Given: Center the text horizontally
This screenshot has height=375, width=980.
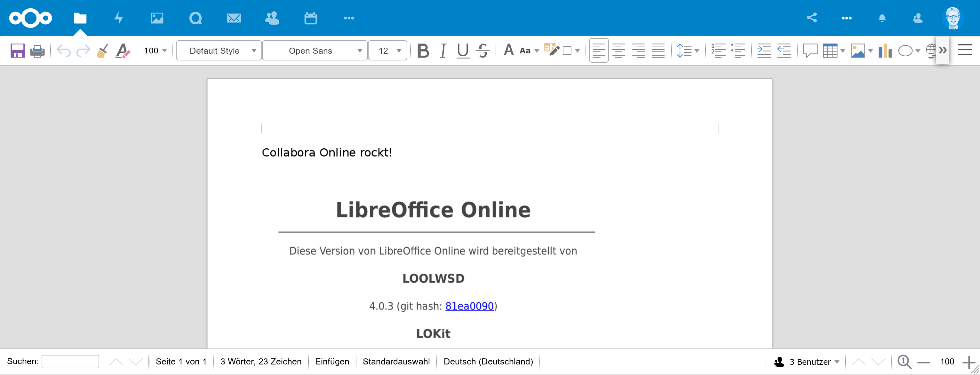Looking at the screenshot, I should 618,50.
